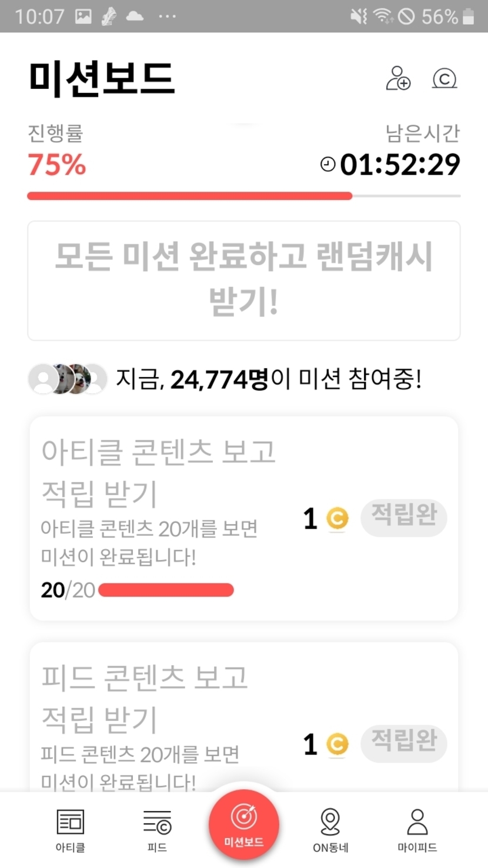Tap the red 미션보드 center button
Image resolution: width=488 pixels, height=868 pixels.
(243, 824)
